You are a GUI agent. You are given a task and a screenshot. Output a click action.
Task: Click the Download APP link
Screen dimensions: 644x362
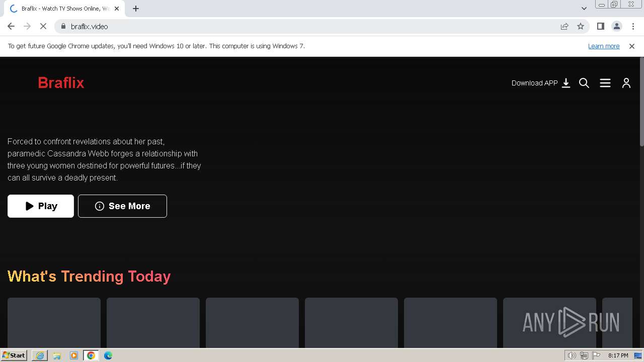pyautogui.click(x=541, y=83)
